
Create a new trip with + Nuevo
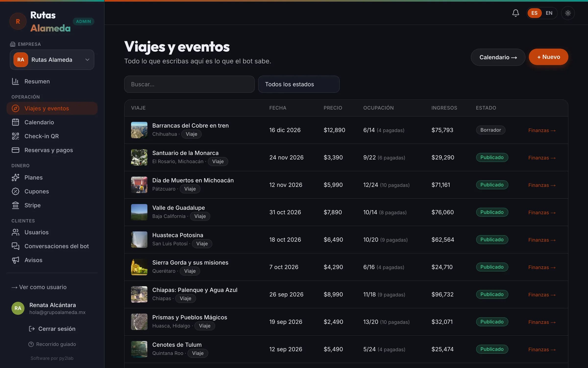[x=548, y=57]
